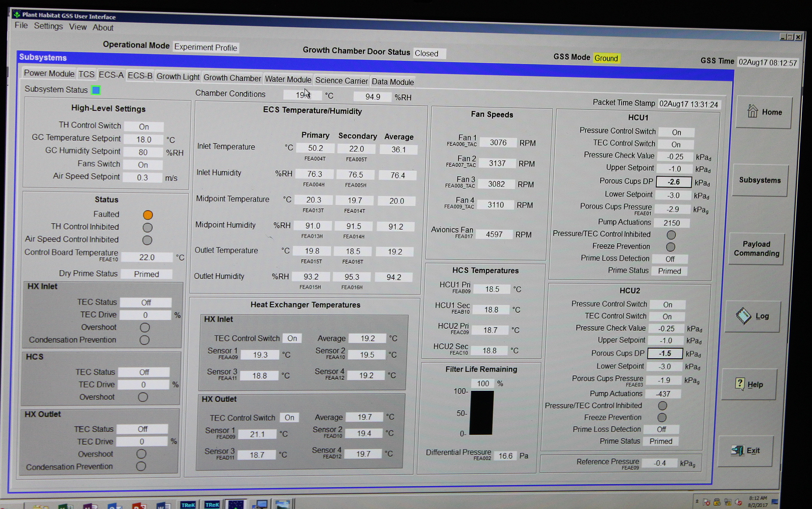812x509 pixels.
Task: Click HCU1 Porous Cups DP value
Action: click(x=674, y=182)
